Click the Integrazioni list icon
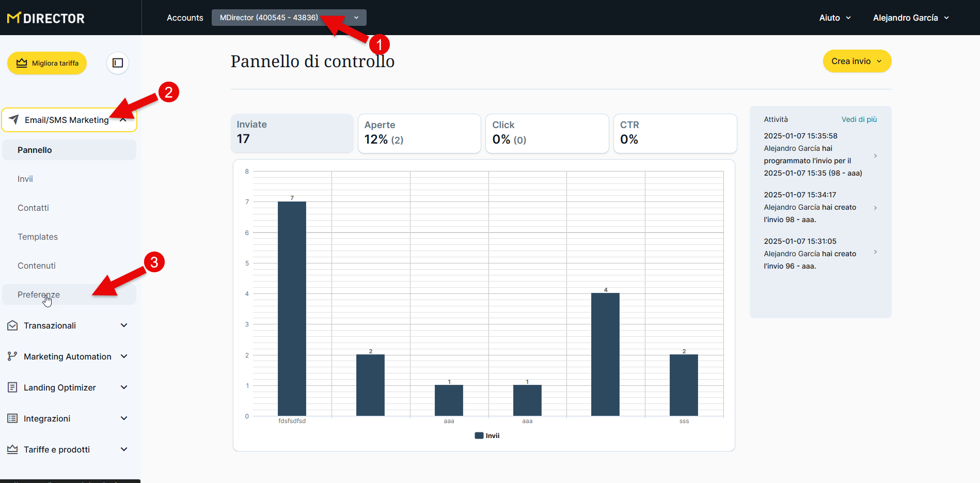The image size is (980, 483). [12, 418]
